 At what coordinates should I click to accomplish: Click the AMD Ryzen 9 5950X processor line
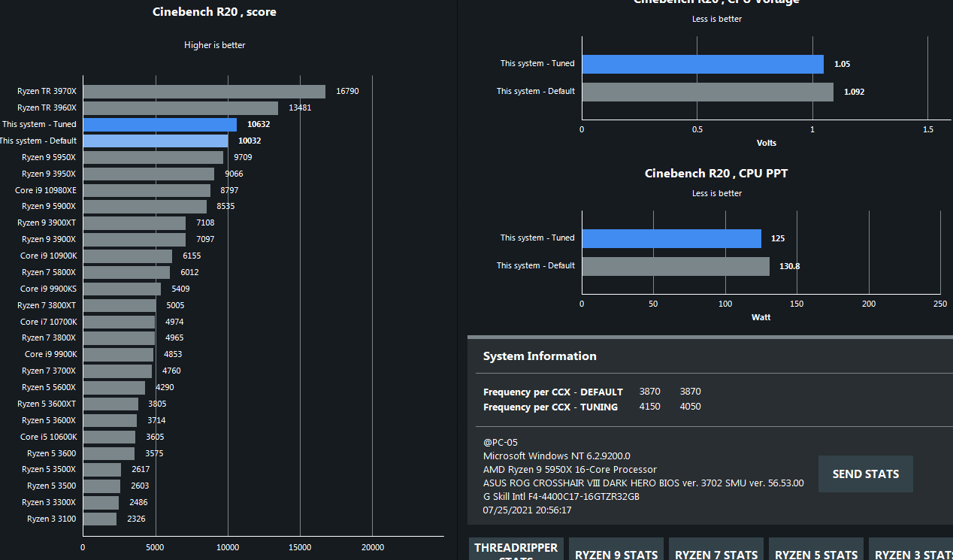point(570,469)
